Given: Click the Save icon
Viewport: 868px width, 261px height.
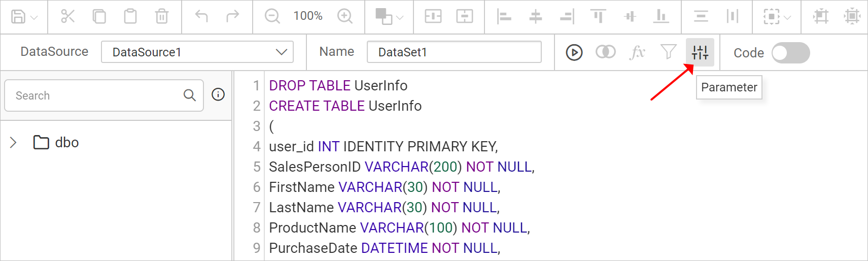Looking at the screenshot, I should pos(18,17).
